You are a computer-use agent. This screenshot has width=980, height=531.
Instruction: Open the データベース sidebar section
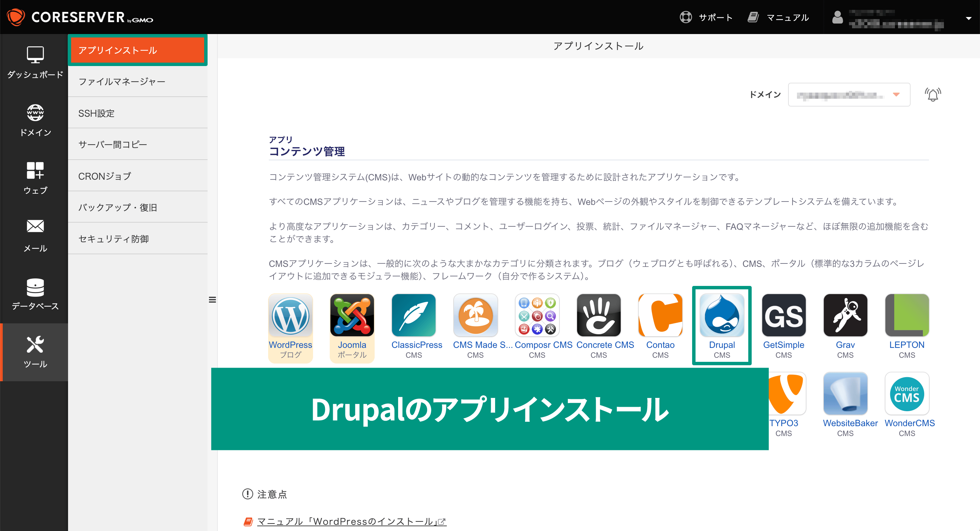35,294
